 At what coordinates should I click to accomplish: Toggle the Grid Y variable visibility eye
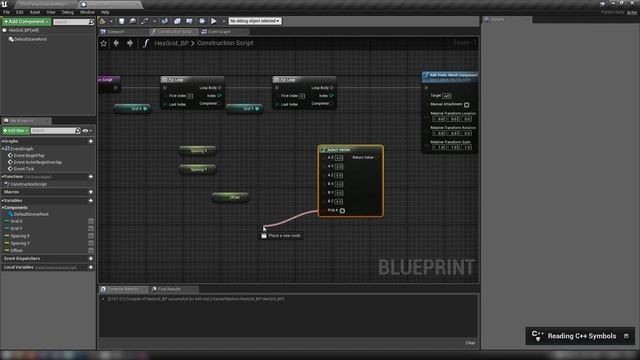click(91, 229)
